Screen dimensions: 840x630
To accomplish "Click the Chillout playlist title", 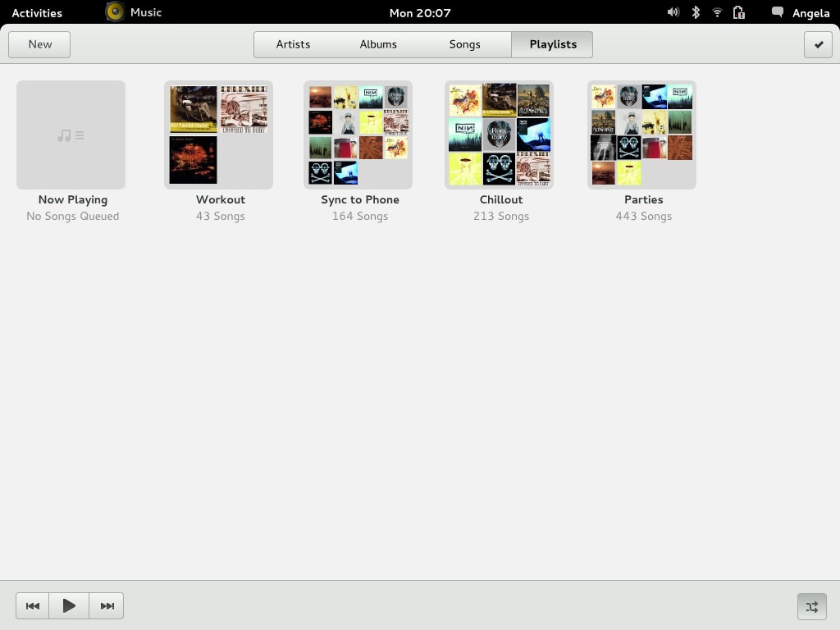I will tap(501, 199).
